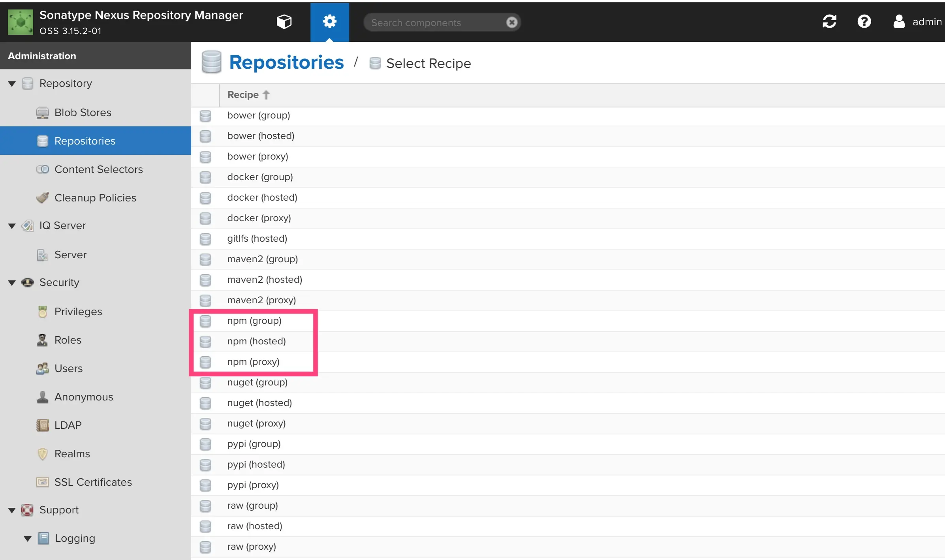Click the Nexus logo icon
The width and height of the screenshot is (945, 560).
(x=21, y=23)
